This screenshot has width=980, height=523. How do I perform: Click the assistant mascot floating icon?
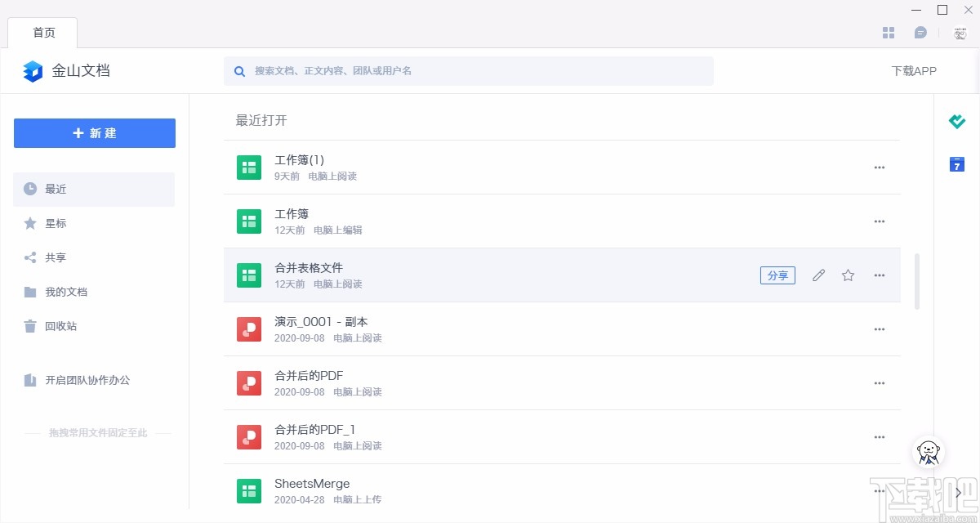928,451
